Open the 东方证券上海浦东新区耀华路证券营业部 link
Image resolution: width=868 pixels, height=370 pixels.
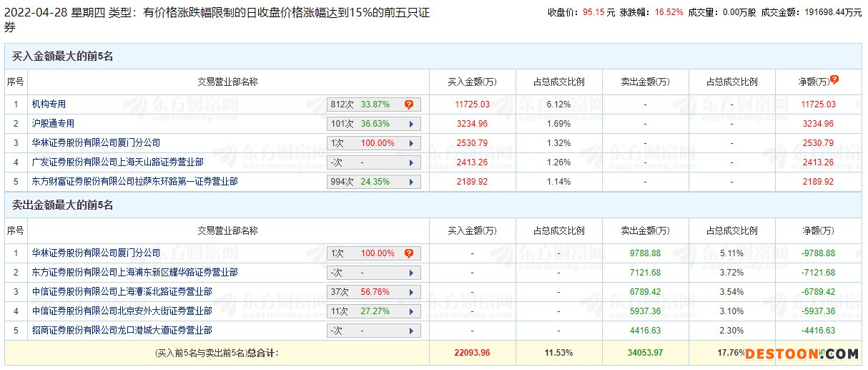[x=134, y=273]
